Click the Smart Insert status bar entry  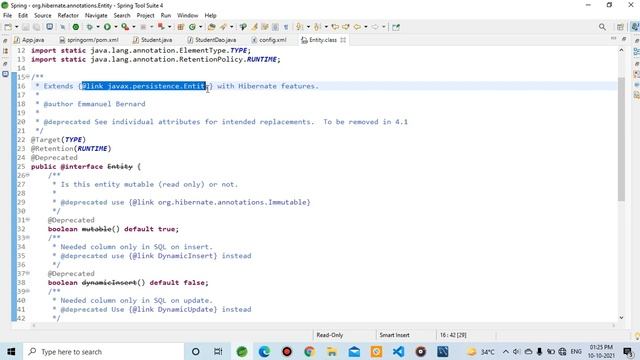click(394, 335)
